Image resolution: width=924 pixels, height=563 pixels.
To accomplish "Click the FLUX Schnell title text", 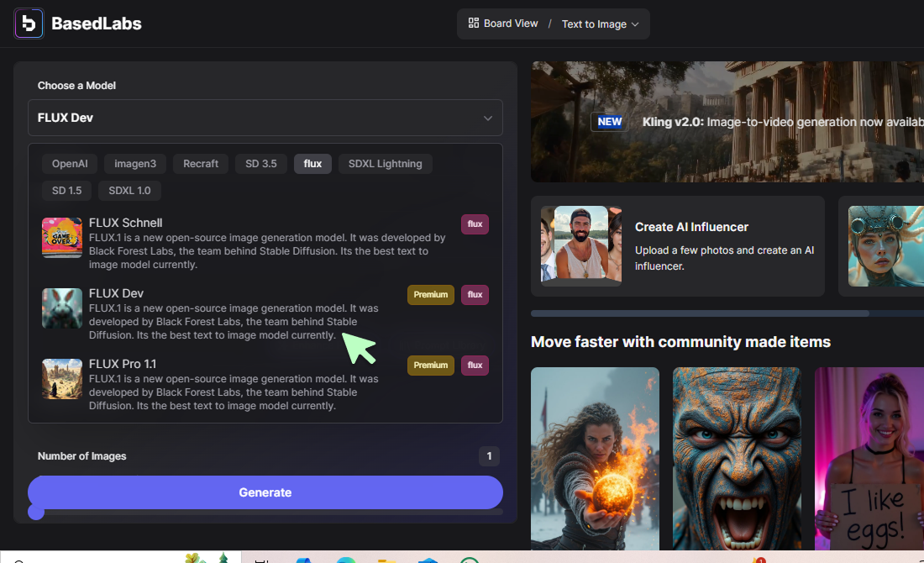I will 125,223.
